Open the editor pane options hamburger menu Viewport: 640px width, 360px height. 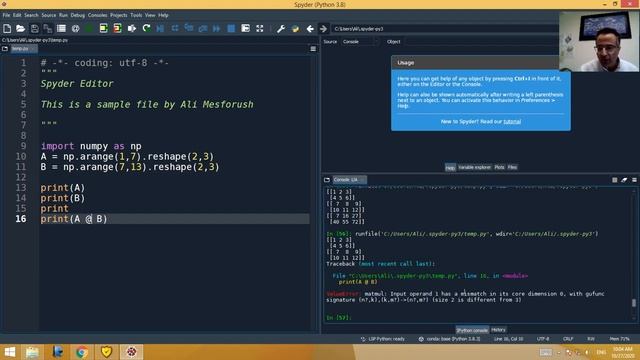click(x=313, y=49)
